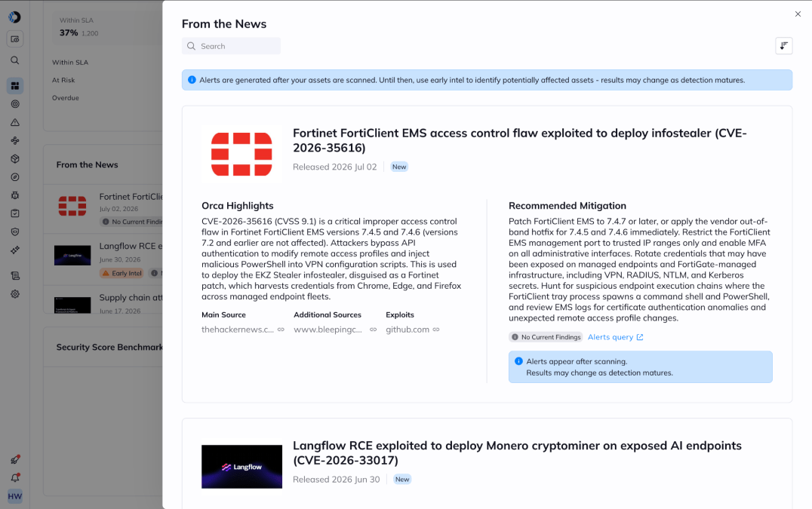Open the thehackernews main source link
This screenshot has width=812, height=509.
click(x=242, y=330)
